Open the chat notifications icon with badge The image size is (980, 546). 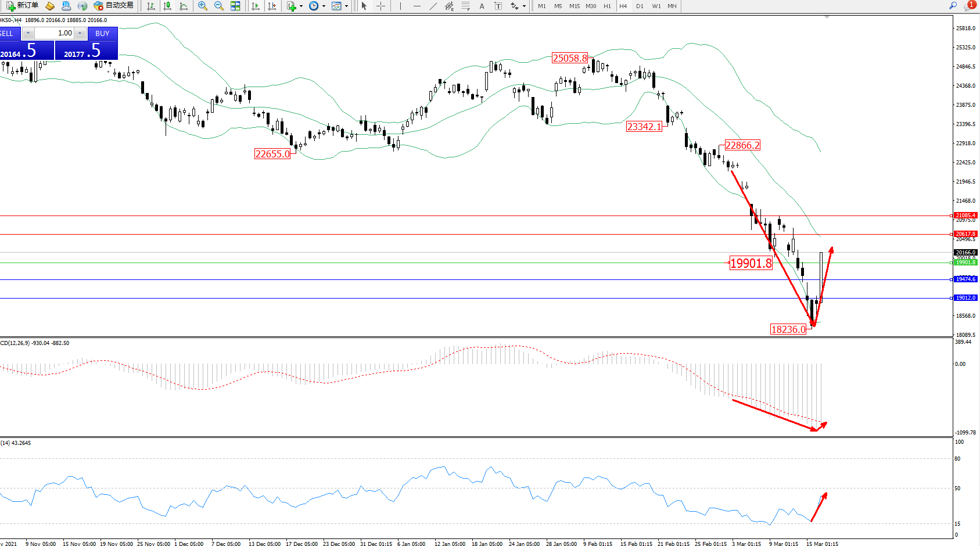tap(969, 6)
